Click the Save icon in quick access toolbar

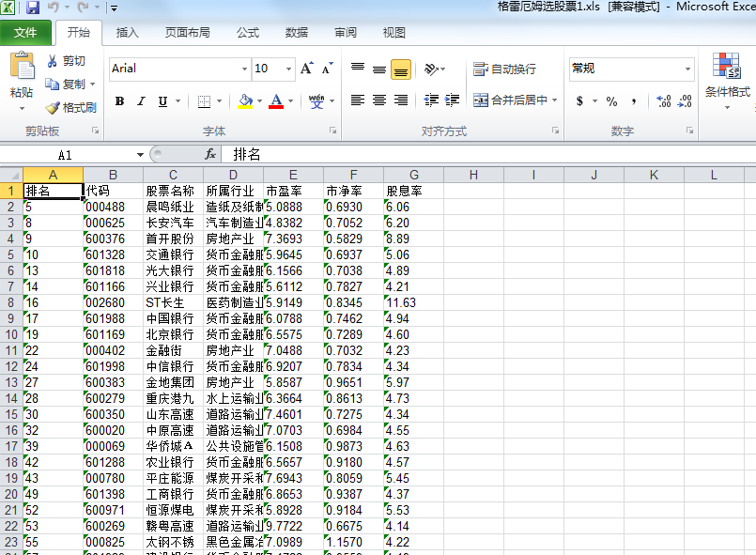(32, 8)
